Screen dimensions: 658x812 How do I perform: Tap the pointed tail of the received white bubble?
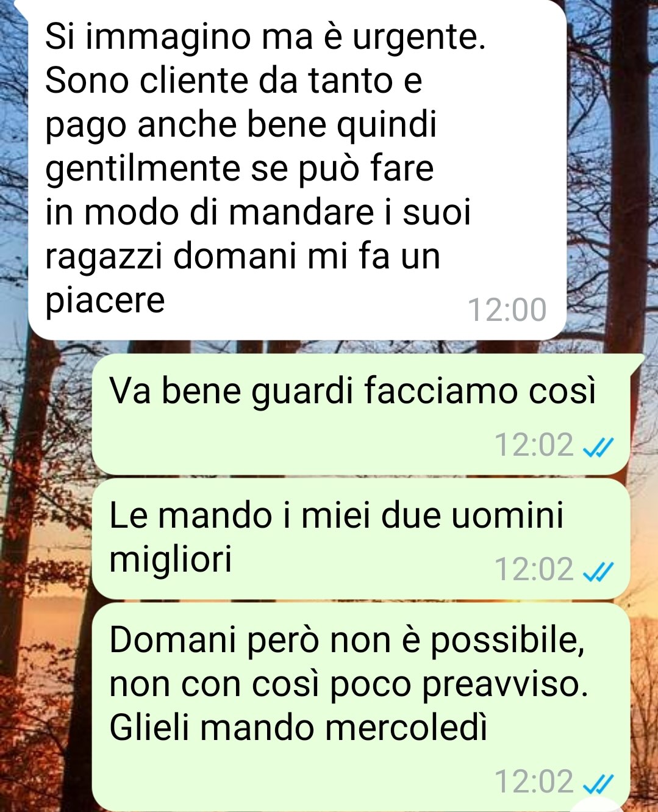click(22, 7)
